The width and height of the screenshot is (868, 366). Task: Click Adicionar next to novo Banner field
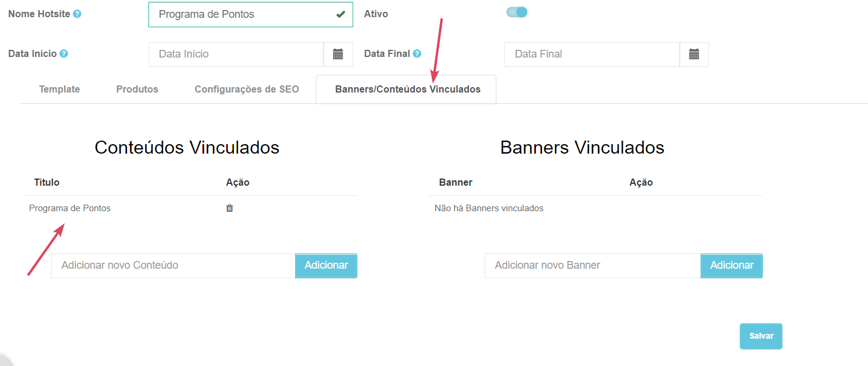pyautogui.click(x=731, y=265)
